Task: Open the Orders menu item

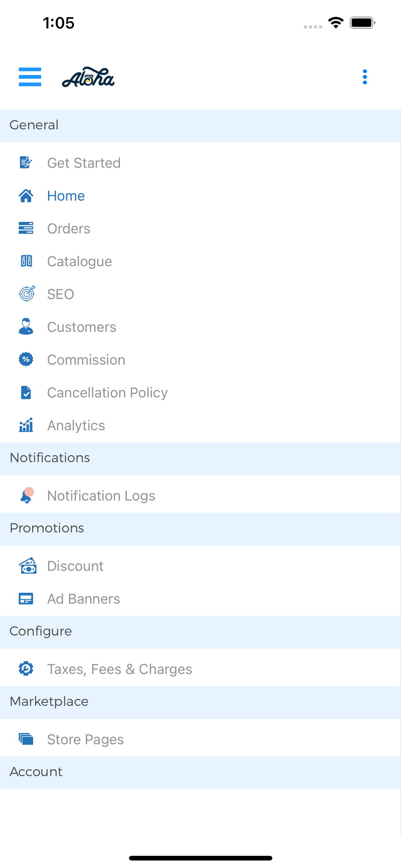Action: (x=200, y=228)
